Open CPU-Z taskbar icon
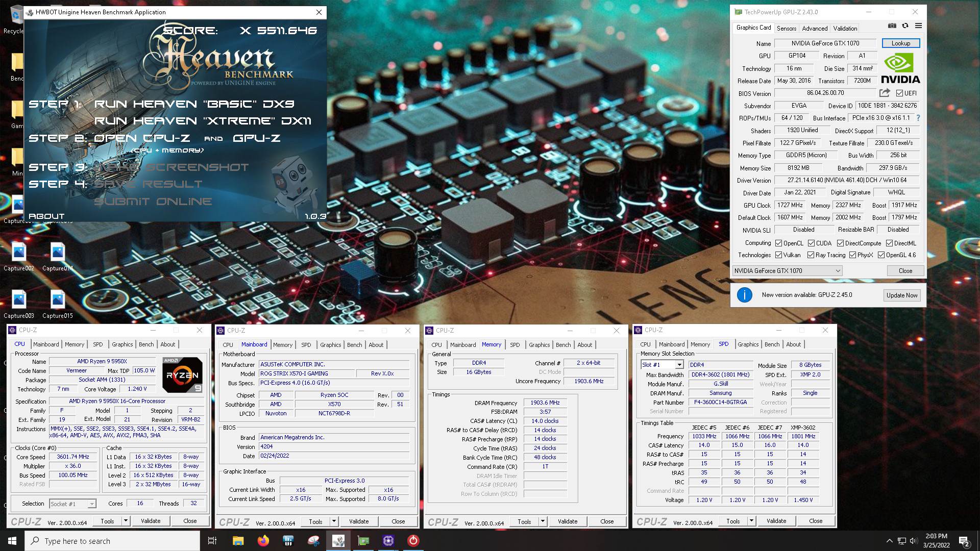The height and width of the screenshot is (551, 980). pos(388,541)
